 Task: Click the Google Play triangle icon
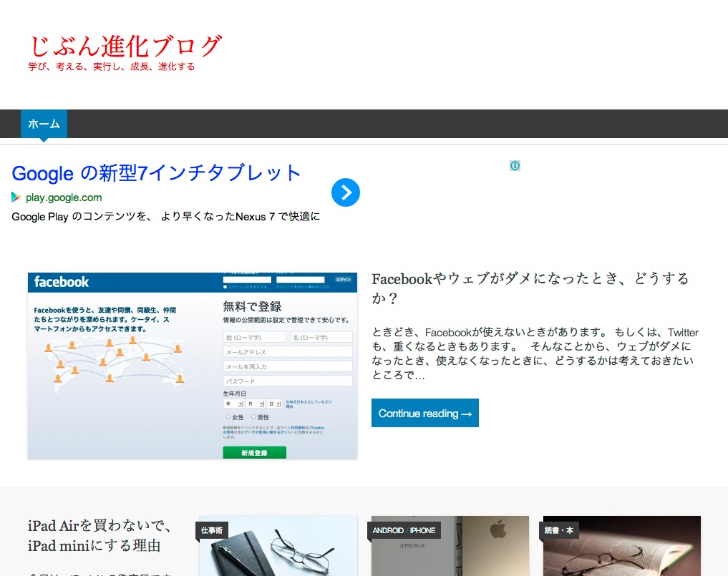coord(16,197)
